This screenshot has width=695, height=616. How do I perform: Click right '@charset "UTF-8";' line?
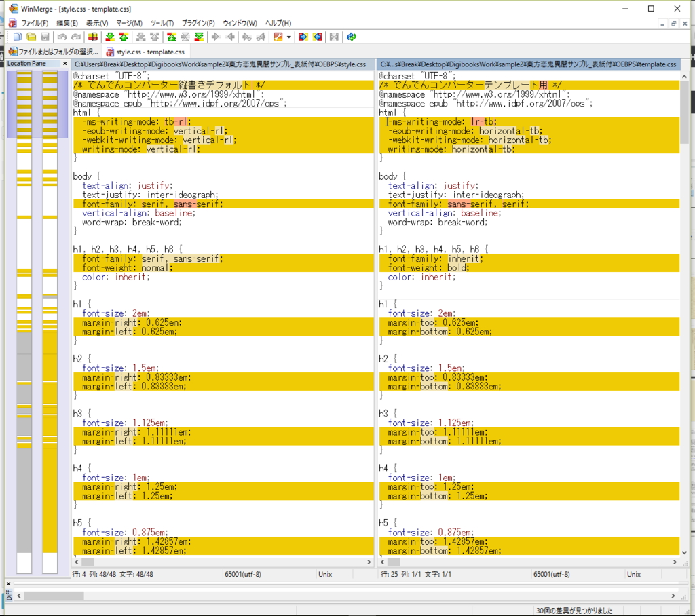417,76
